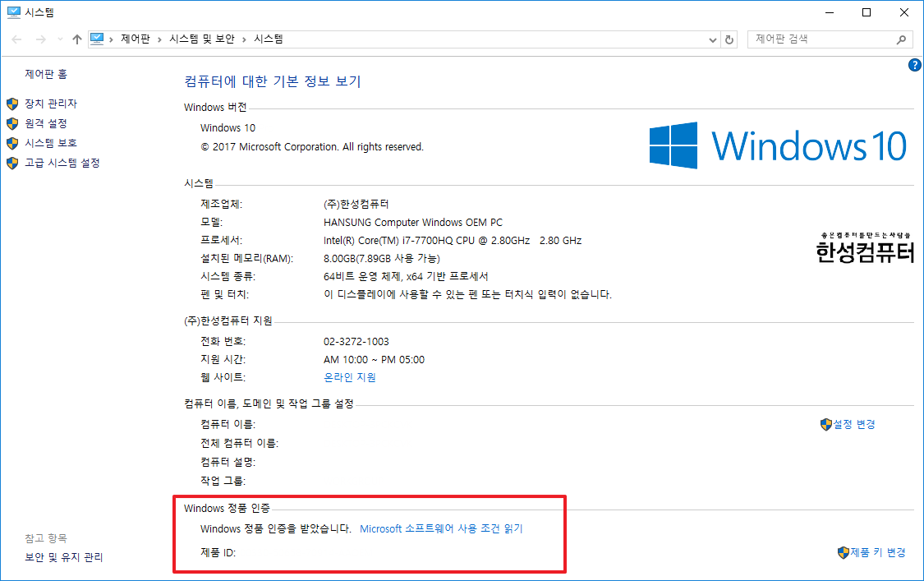The width and height of the screenshot is (924, 581).
Task: Open recent locations dropdown arrow
Action: (x=60, y=39)
